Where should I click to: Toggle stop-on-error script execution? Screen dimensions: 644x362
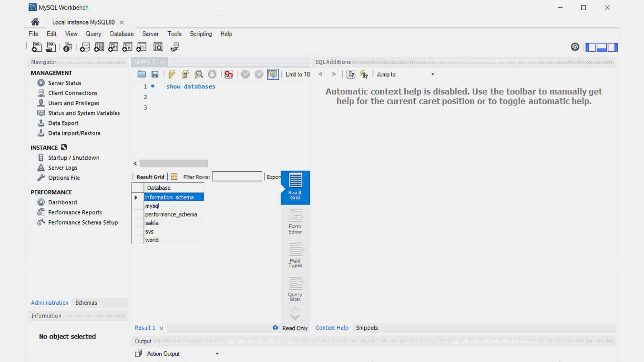click(x=229, y=74)
